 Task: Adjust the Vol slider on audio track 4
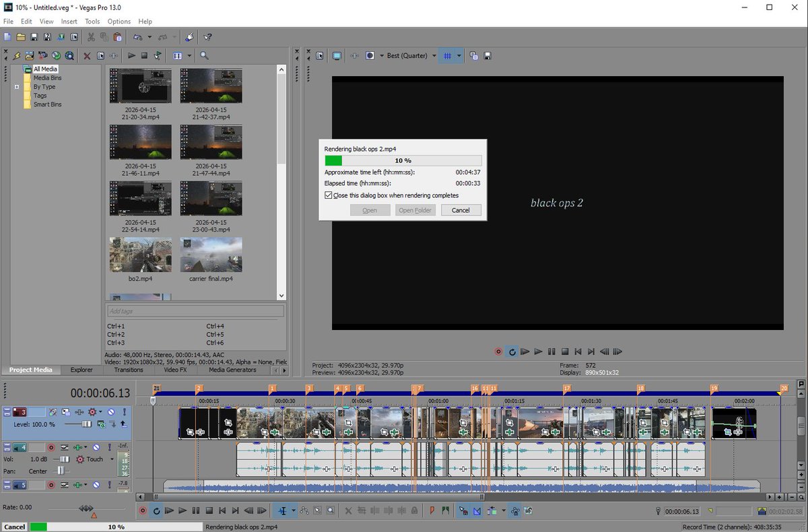tap(65, 459)
